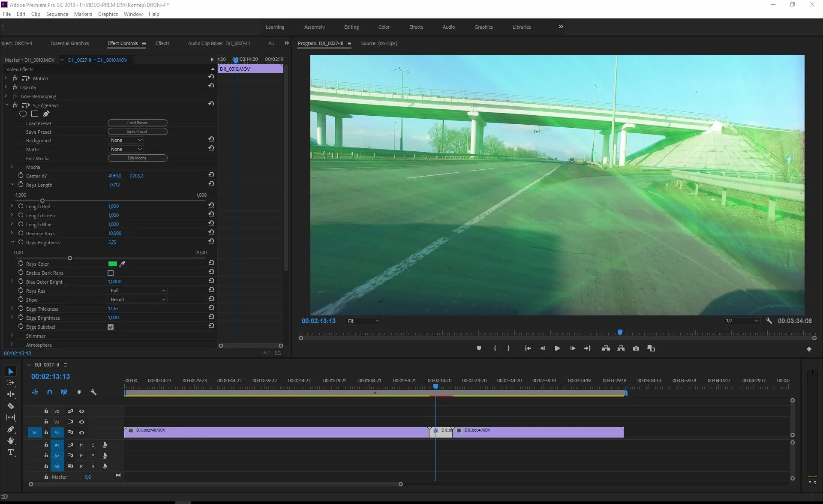Click Add Marker in Program Monitor

tap(479, 348)
